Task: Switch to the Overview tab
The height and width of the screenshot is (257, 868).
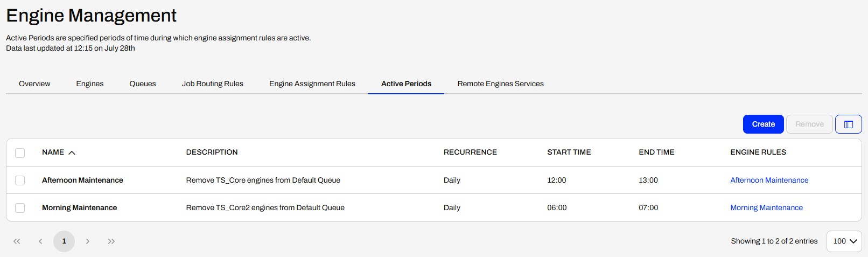Action: pyautogui.click(x=34, y=84)
